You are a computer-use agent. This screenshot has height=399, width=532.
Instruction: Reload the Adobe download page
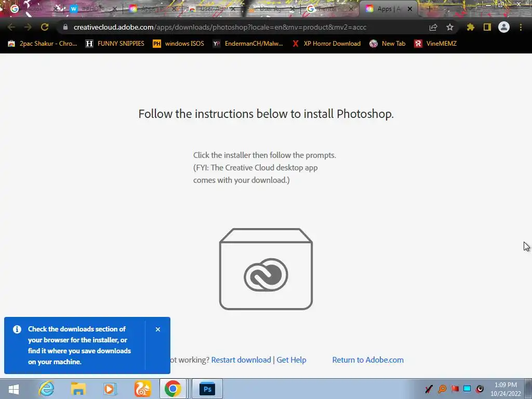tap(45, 27)
